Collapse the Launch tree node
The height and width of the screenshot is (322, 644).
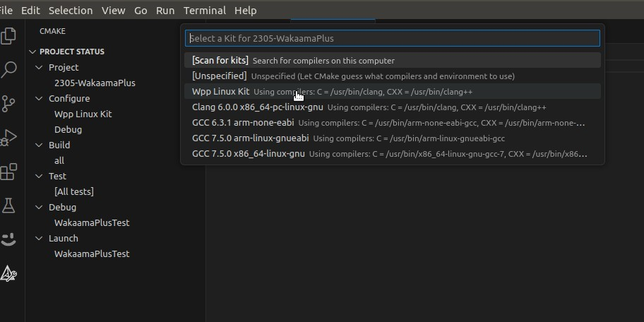point(40,238)
